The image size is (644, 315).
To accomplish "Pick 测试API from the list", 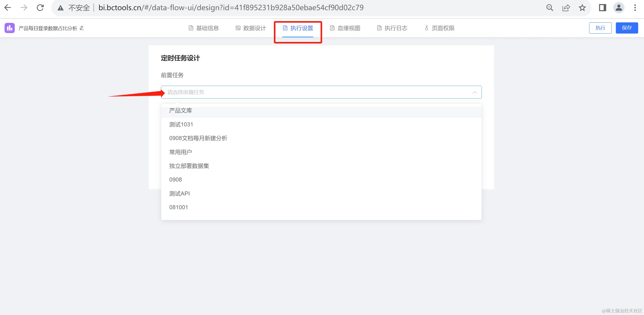I will tap(179, 193).
